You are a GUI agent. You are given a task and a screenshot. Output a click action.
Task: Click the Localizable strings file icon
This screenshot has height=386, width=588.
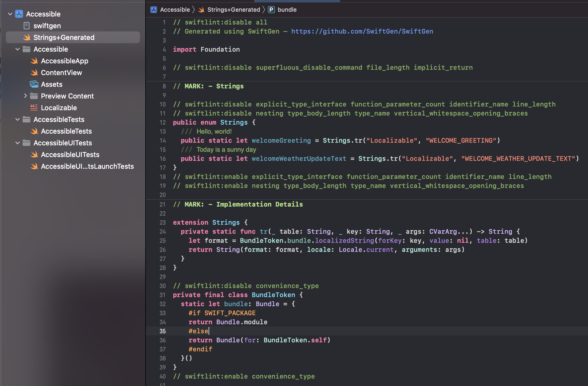click(34, 108)
